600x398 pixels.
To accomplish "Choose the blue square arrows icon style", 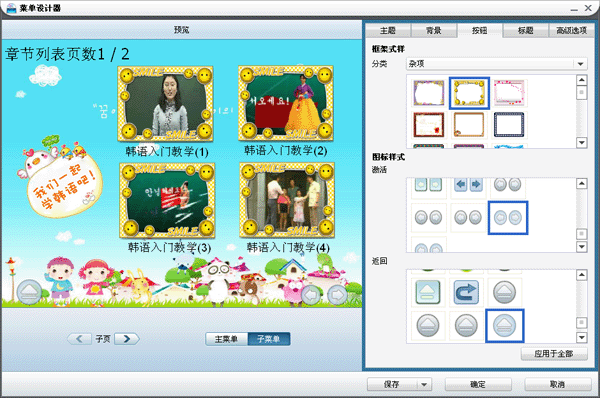I will coord(468,185).
